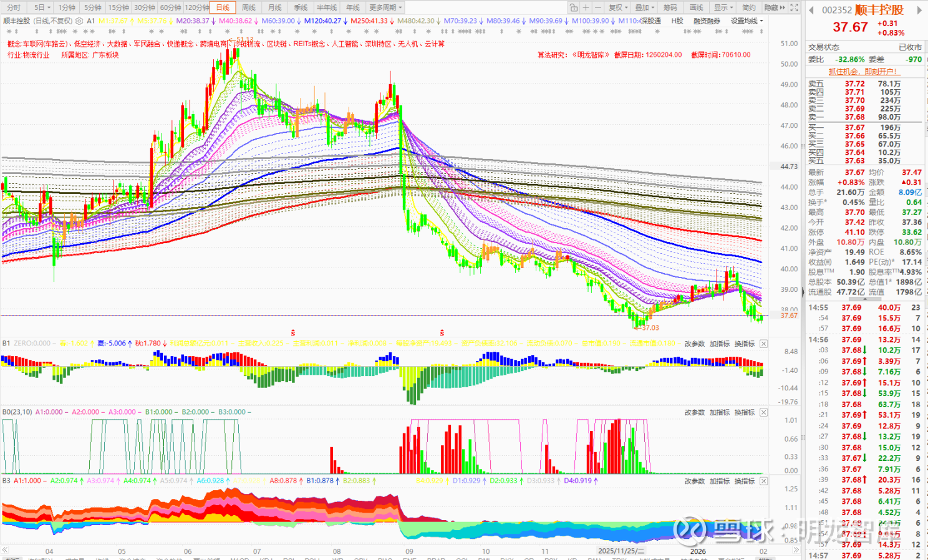The height and width of the screenshot is (560, 928).
Task: Click 换指标 in B1 panel
Action: click(x=745, y=344)
